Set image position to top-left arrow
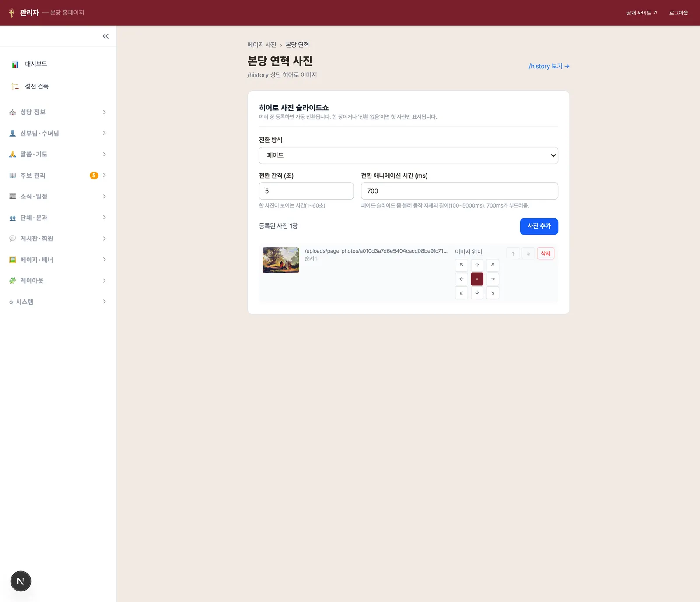Viewport: 700px width, 602px height. (x=462, y=265)
